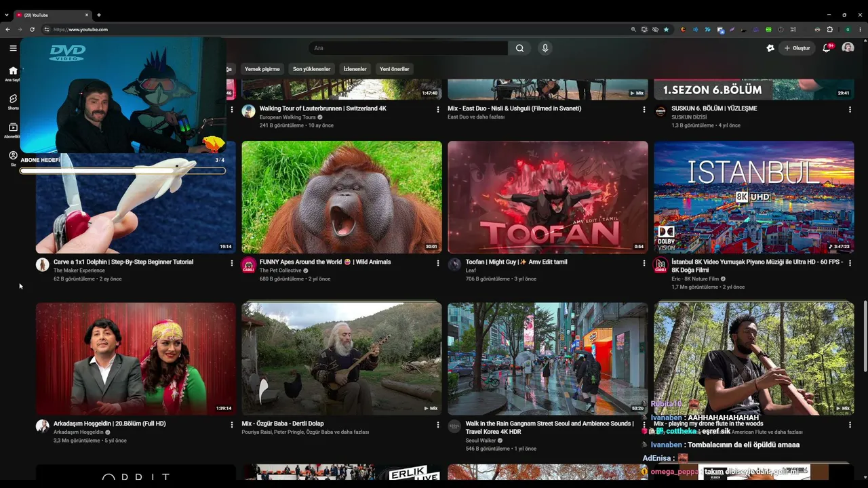The width and height of the screenshot is (868, 488).
Task: Open The Maker Experience channel link
Action: pos(79,270)
